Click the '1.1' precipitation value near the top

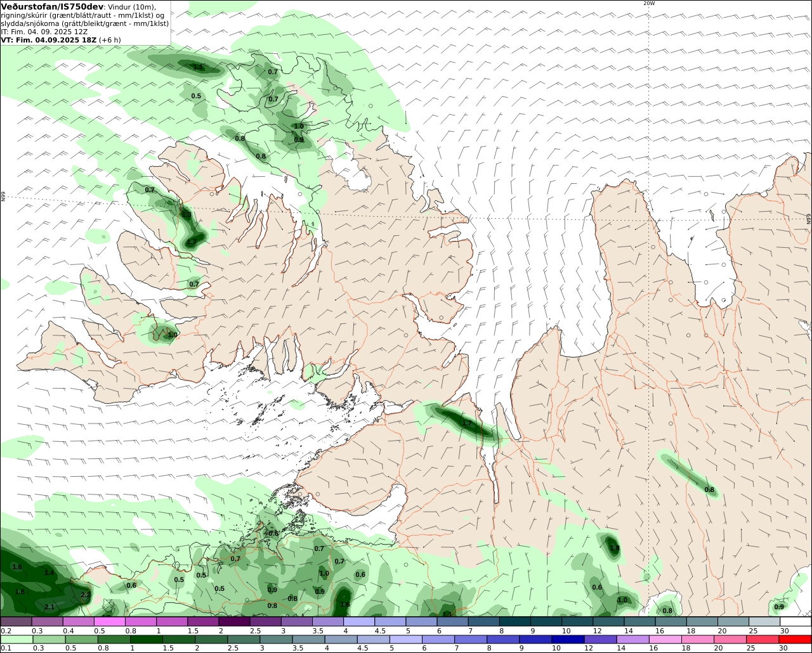point(198,67)
